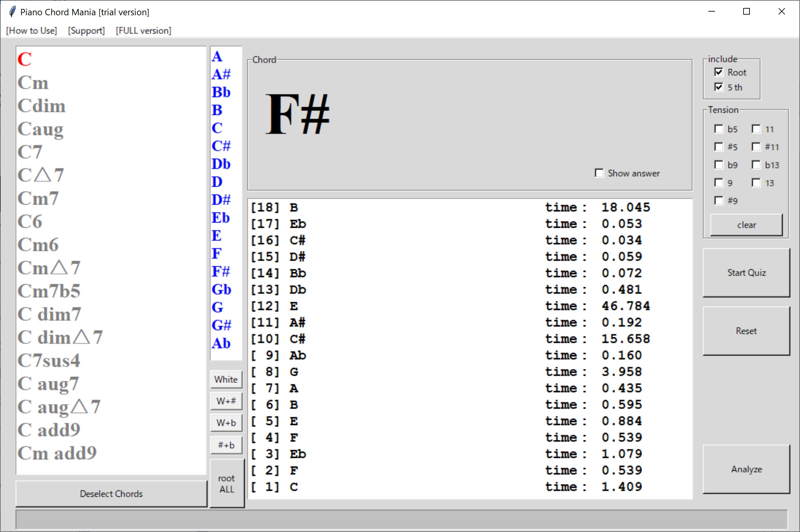The height and width of the screenshot is (532, 800).
Task: Clear all tension selections
Action: pos(746,224)
